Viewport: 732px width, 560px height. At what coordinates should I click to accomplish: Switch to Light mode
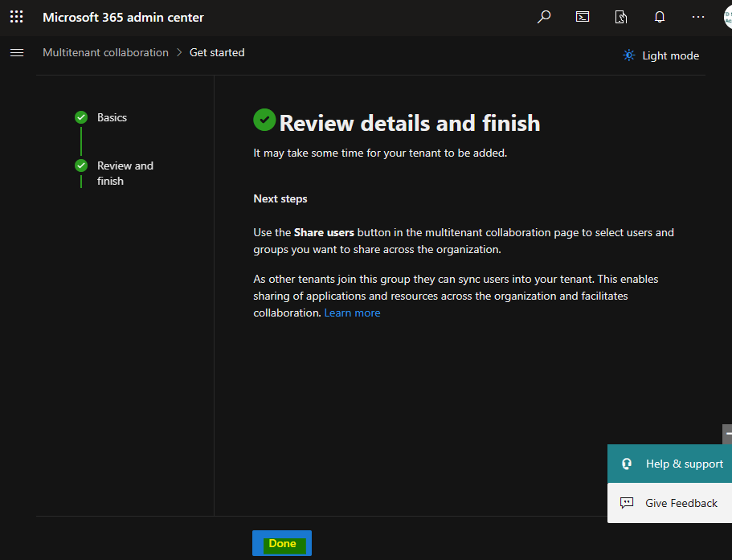pyautogui.click(x=661, y=55)
